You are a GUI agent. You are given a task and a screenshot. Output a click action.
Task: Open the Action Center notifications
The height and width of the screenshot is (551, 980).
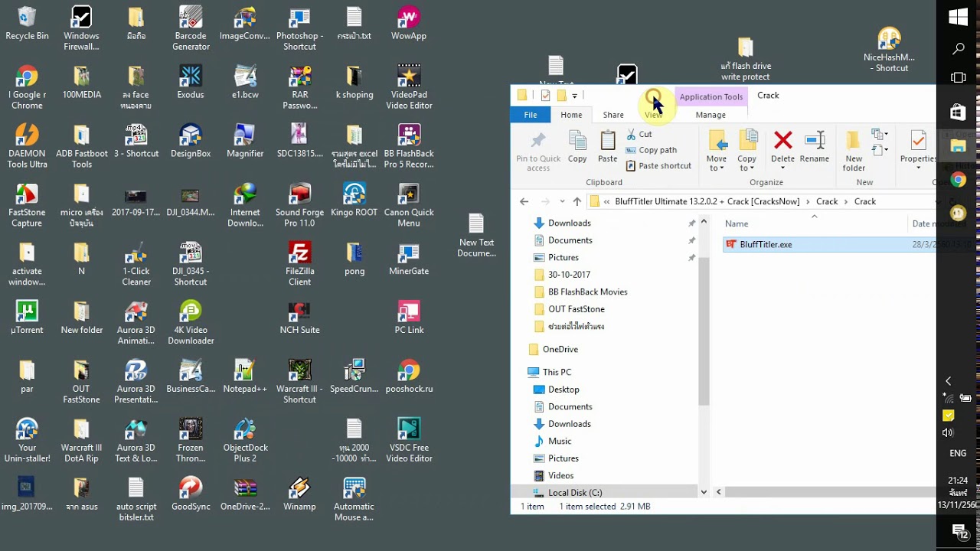tap(959, 530)
